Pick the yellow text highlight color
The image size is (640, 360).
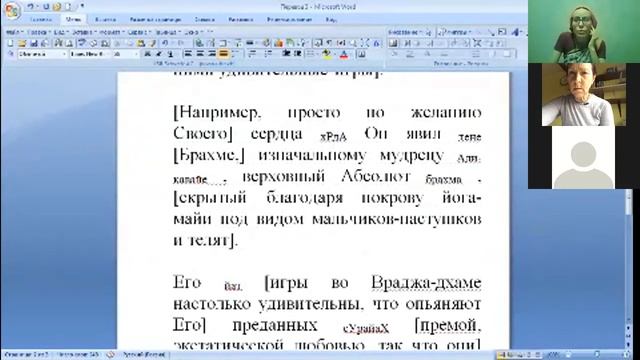click(326, 54)
